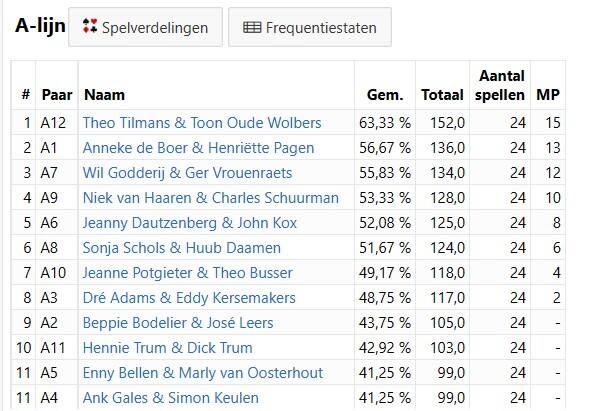
Task: Click the table icon on Frequentiestaten
Action: click(252, 27)
